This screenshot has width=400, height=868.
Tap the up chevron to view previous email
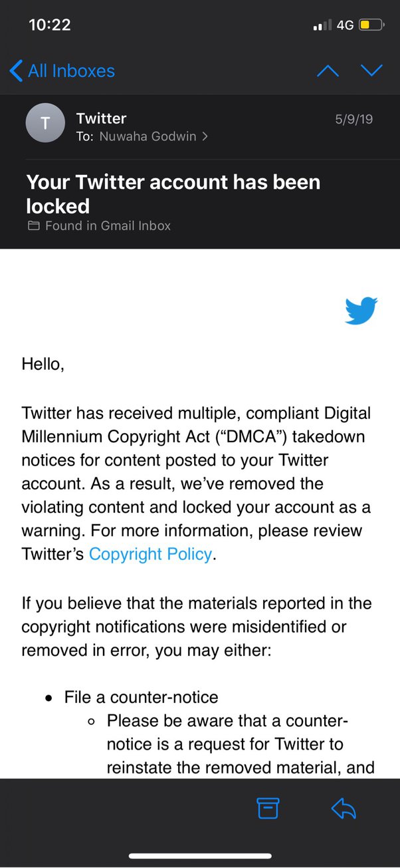(x=327, y=70)
